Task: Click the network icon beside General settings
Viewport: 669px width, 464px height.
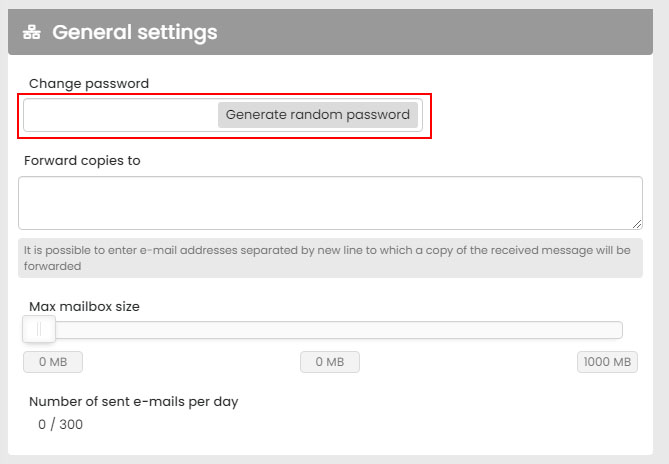Action: pos(34,33)
